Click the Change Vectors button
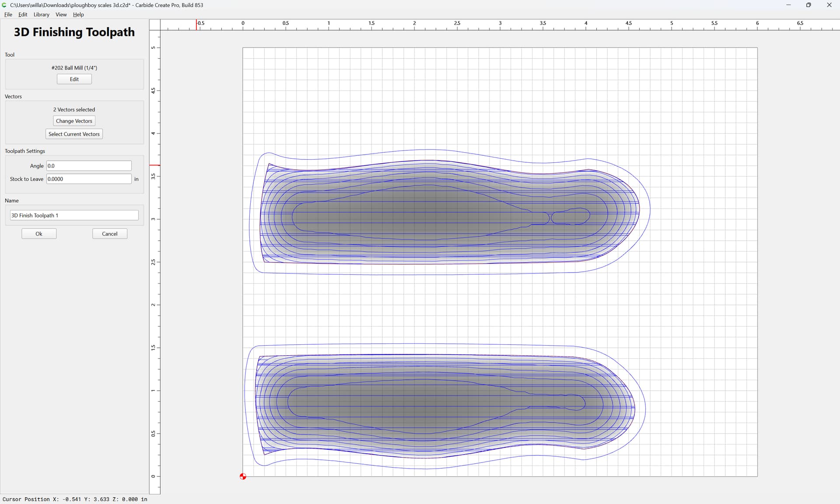The height and width of the screenshot is (504, 840). [x=74, y=121]
